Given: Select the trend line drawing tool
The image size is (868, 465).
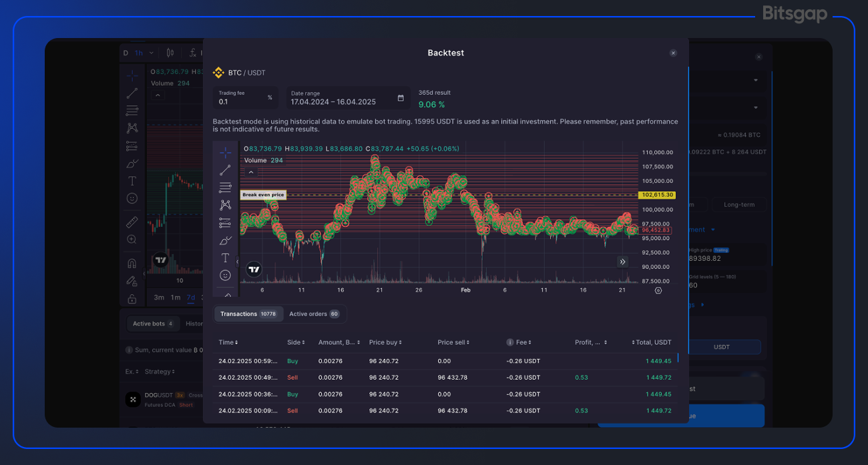Looking at the screenshot, I should click(225, 170).
